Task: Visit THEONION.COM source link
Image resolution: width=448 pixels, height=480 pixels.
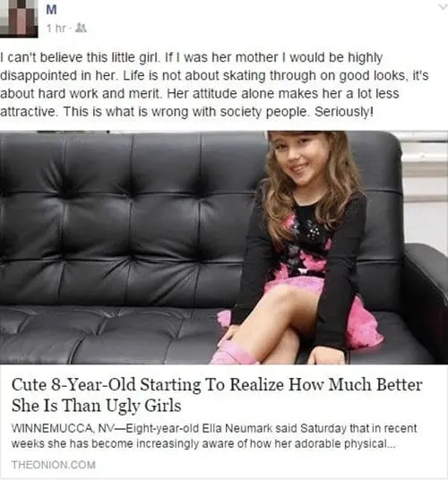Action: coord(54,465)
